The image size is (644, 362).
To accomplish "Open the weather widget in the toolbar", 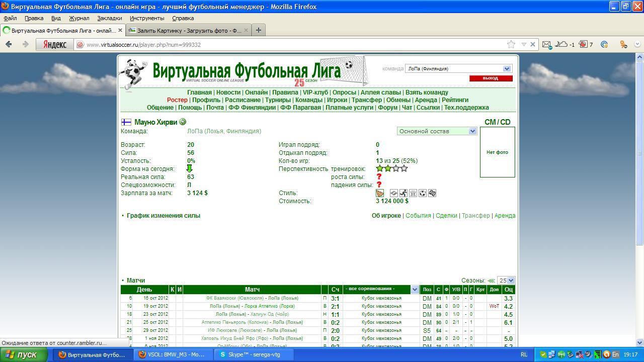I will [564, 44].
